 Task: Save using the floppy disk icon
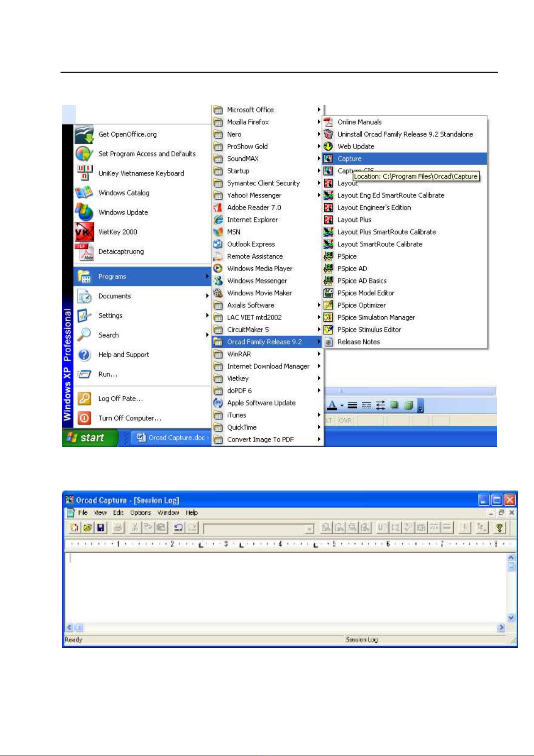pos(101,528)
